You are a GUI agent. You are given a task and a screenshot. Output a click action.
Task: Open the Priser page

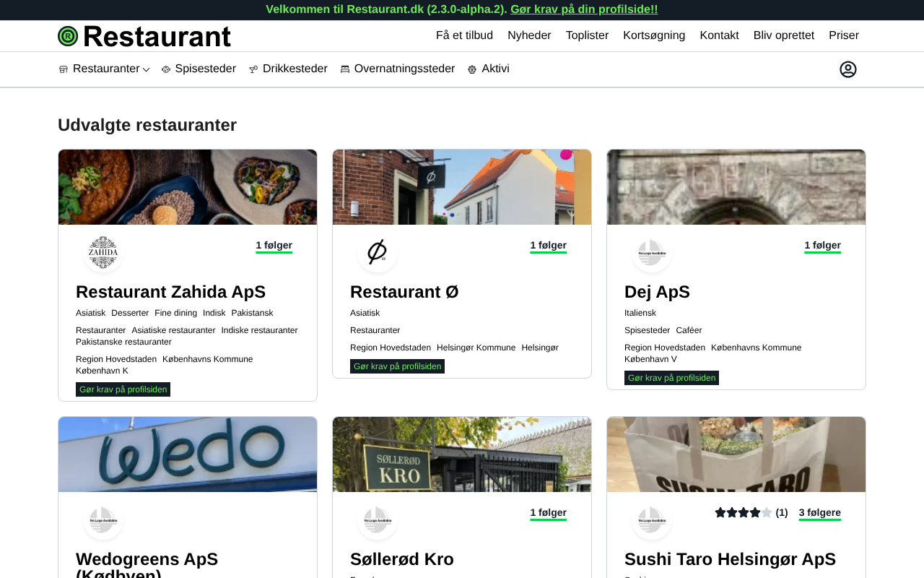pyautogui.click(x=844, y=35)
